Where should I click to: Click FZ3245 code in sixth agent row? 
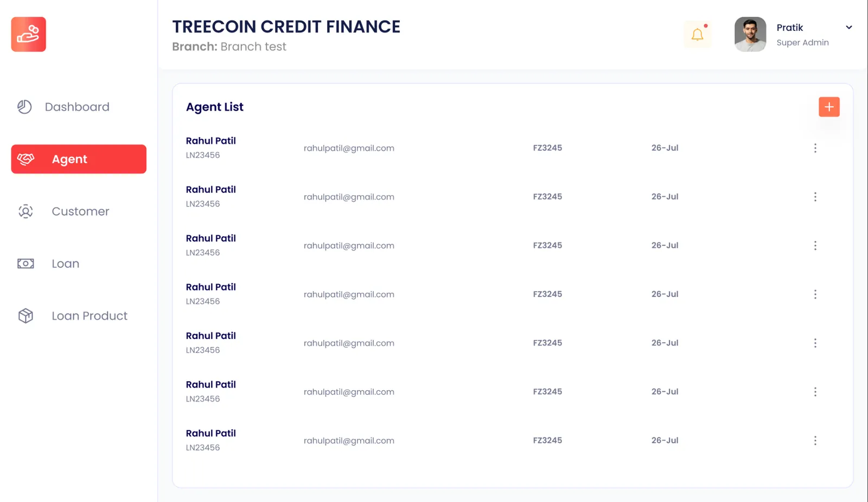(x=547, y=391)
